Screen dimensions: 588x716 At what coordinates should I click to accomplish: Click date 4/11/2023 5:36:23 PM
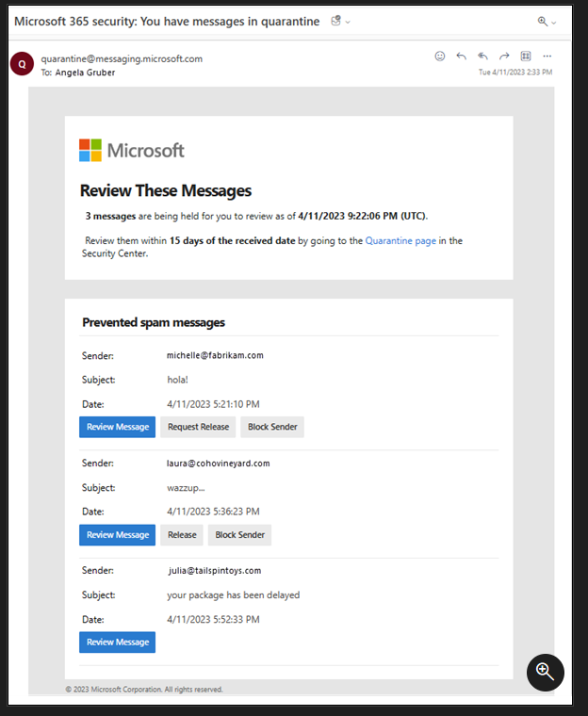(213, 512)
